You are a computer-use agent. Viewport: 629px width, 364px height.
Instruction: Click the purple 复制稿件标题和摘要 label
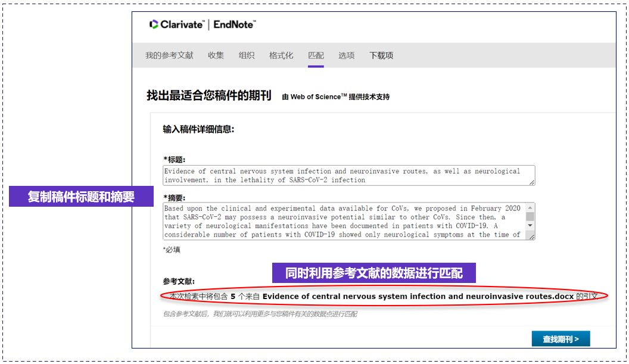tap(81, 197)
